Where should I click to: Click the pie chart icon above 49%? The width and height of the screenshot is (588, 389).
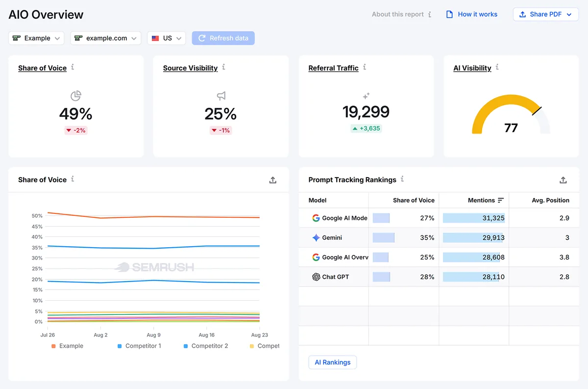point(76,96)
